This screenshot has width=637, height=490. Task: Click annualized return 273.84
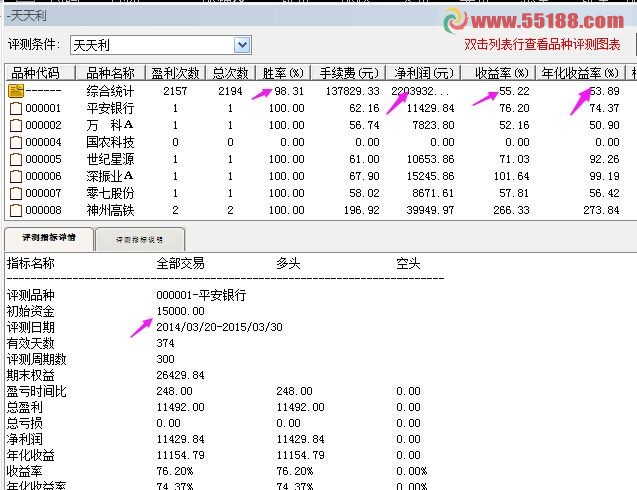(601, 210)
